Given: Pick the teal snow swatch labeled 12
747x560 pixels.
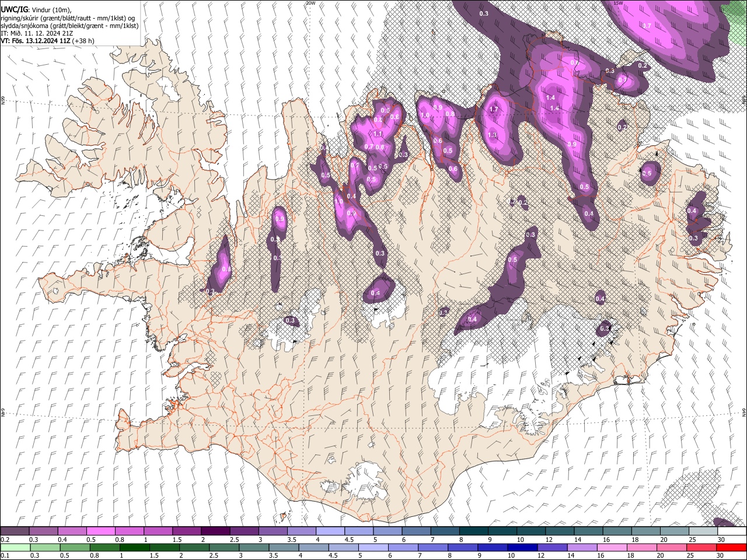Looking at the screenshot, I should 560,531.
